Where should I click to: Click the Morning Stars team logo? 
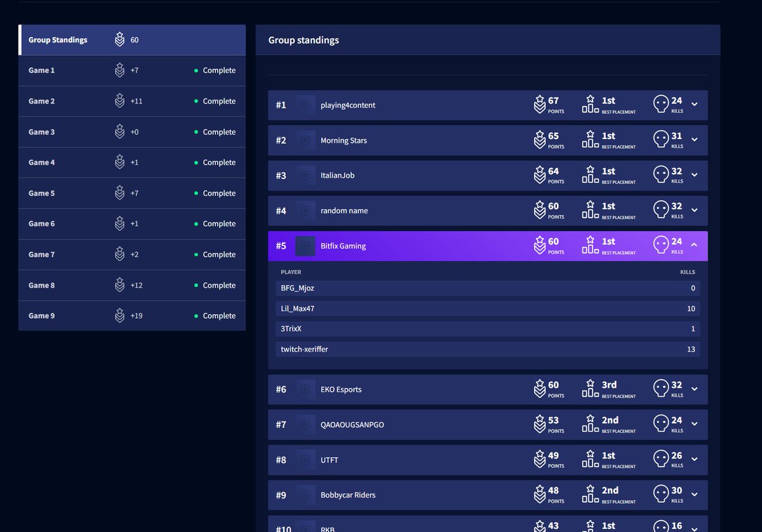tap(305, 140)
